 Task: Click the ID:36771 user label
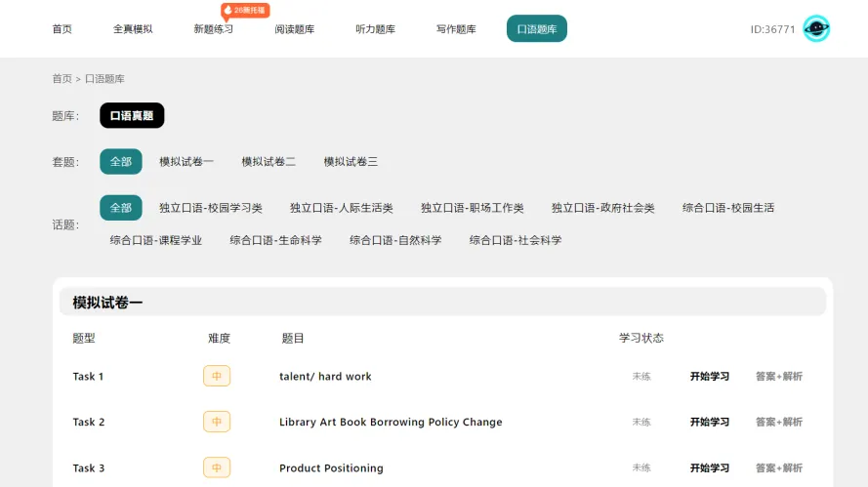pyautogui.click(x=772, y=29)
